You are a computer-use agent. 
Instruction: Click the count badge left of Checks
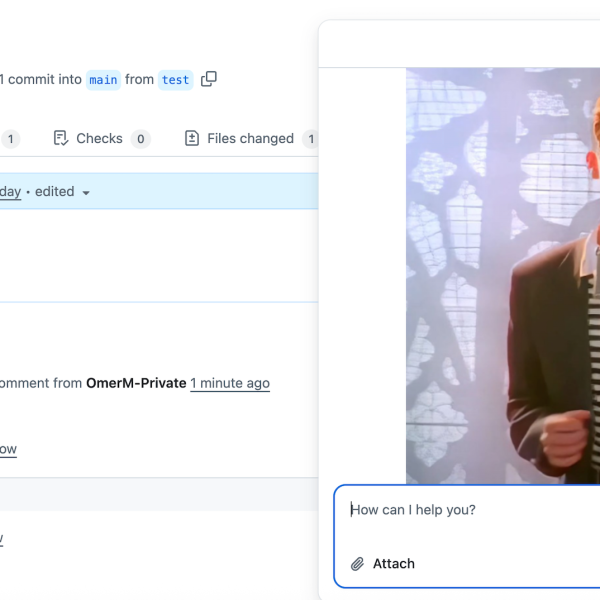pyautogui.click(x=10, y=139)
